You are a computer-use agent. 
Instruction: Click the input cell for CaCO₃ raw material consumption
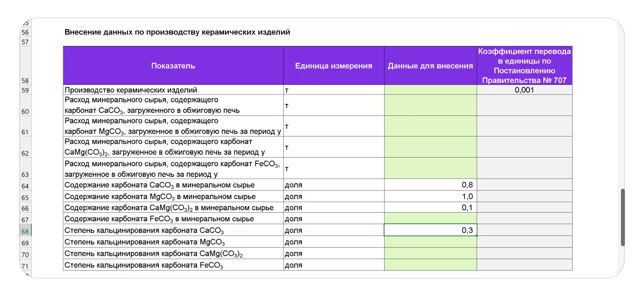pos(430,105)
